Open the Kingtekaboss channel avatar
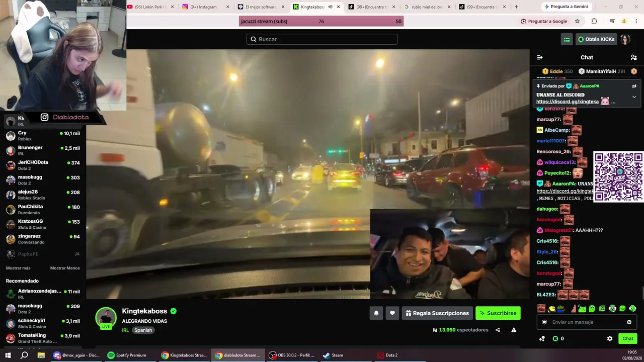Image resolution: width=644 pixels, height=362 pixels. pos(106,318)
